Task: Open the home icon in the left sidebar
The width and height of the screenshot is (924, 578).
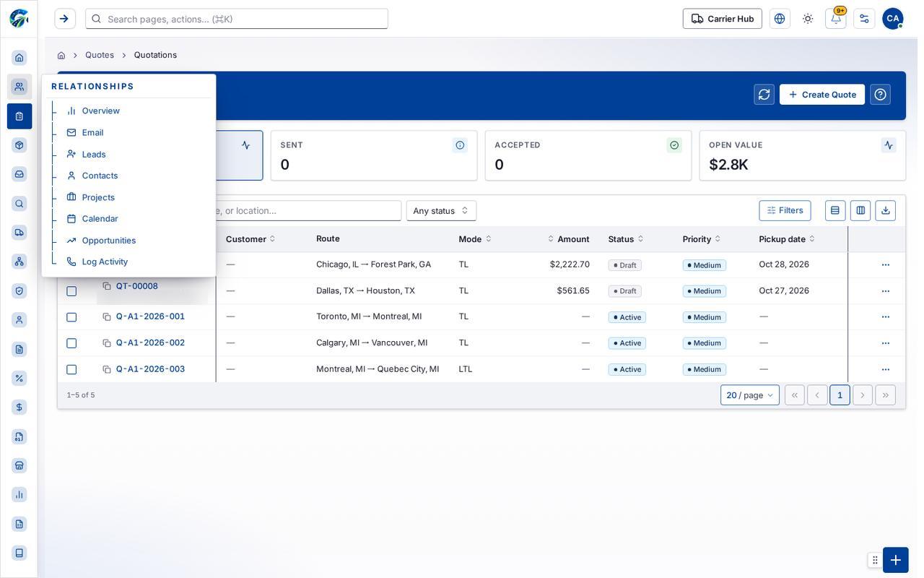Action: [x=19, y=58]
